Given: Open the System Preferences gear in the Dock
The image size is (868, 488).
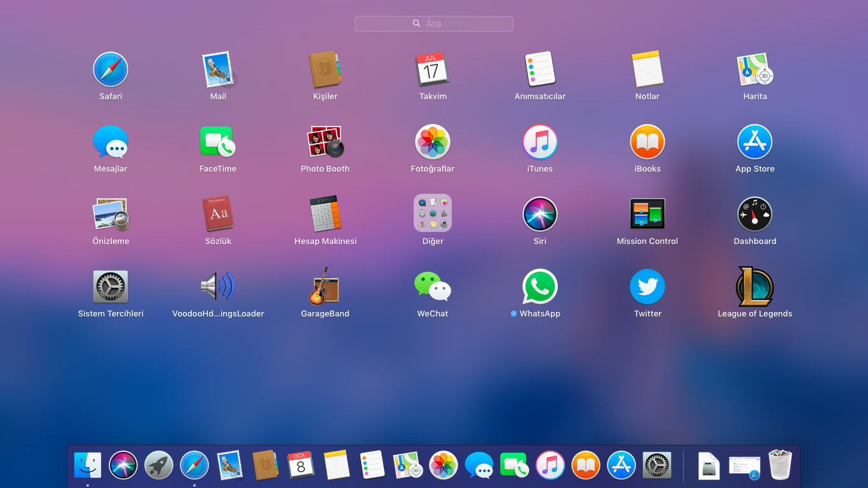Looking at the screenshot, I should click(x=657, y=466).
